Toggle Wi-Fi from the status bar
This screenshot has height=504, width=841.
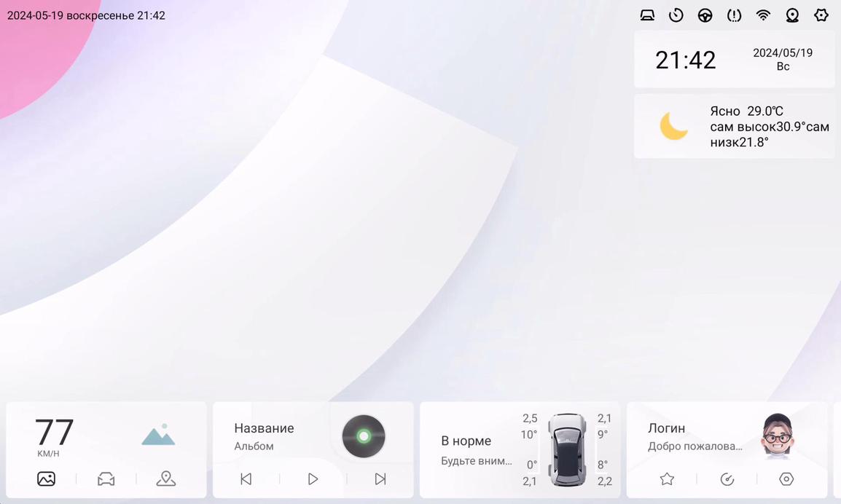pyautogui.click(x=762, y=15)
